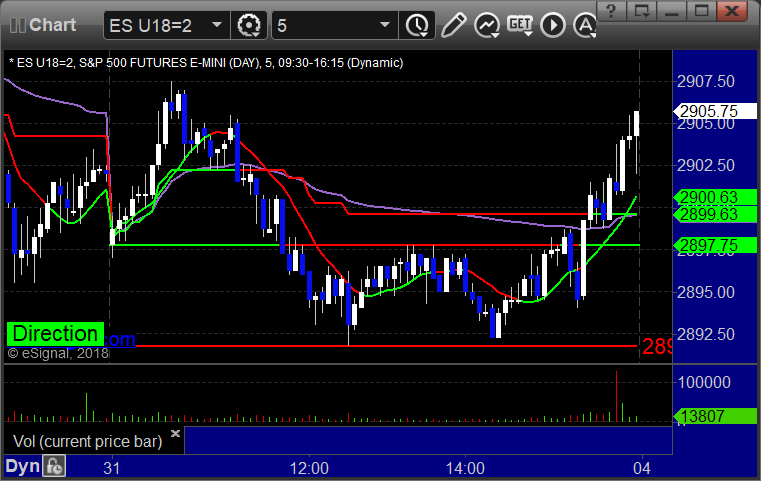Click the green 'Direction' label on chart
The width and height of the screenshot is (761, 481).
pyautogui.click(x=55, y=334)
